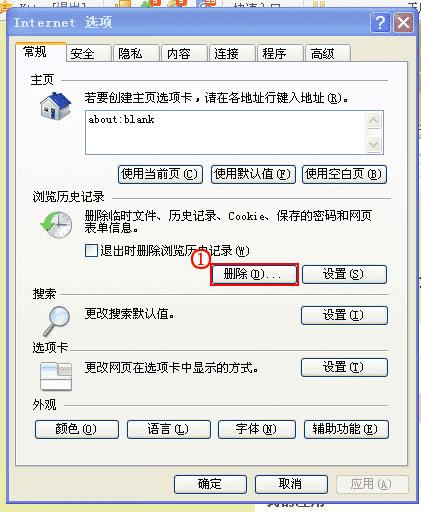Open the 颜色(O) appearance button
Viewport: 421px width, 512px height.
point(77,429)
